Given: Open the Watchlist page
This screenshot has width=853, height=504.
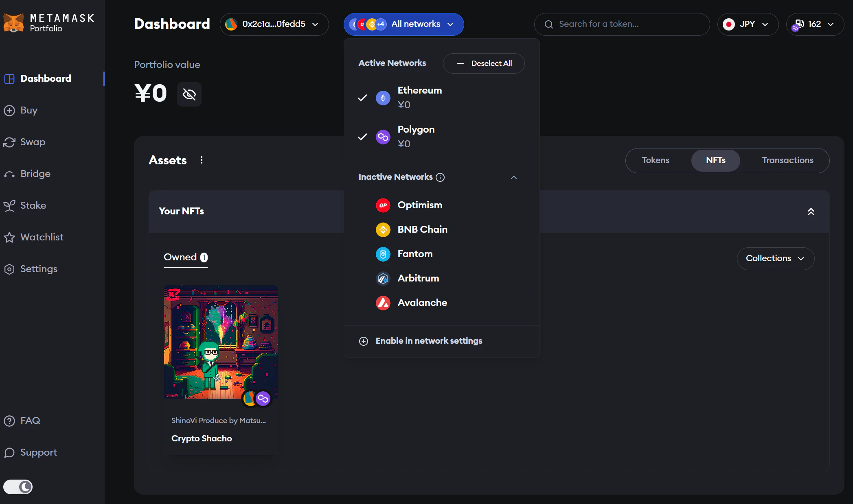Looking at the screenshot, I should pos(42,237).
